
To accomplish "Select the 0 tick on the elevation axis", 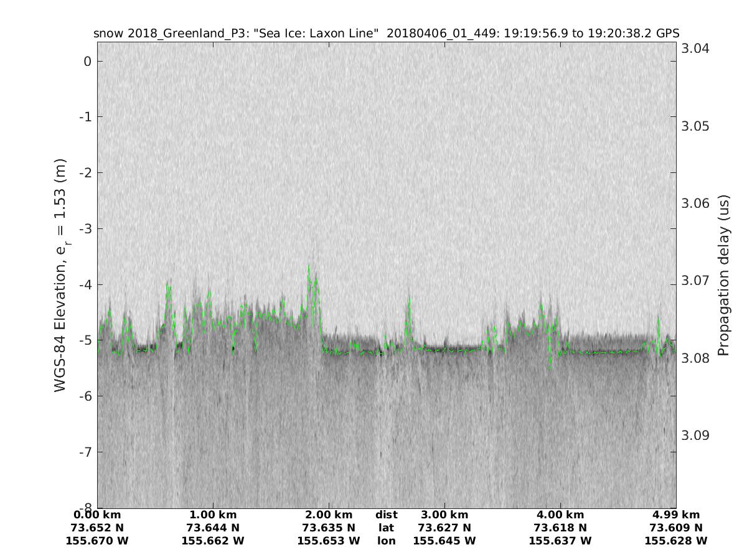I will tap(88, 61).
